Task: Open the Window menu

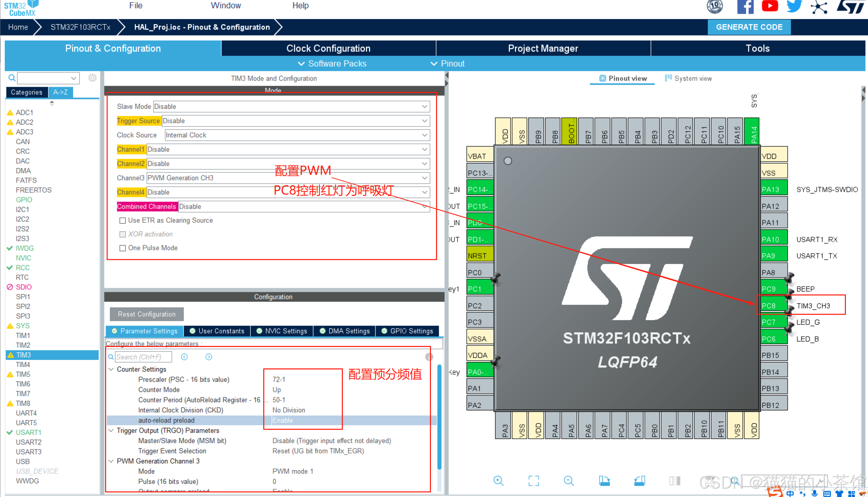Action: click(226, 5)
